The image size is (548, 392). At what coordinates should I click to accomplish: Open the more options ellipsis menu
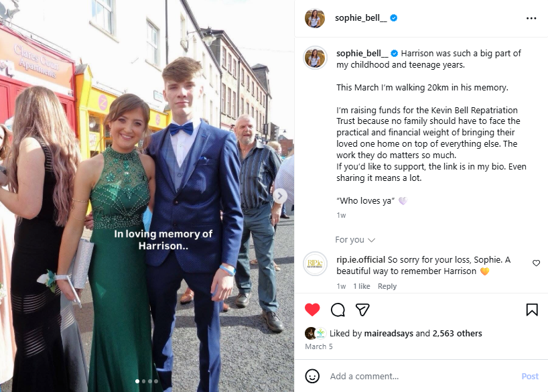click(x=531, y=18)
